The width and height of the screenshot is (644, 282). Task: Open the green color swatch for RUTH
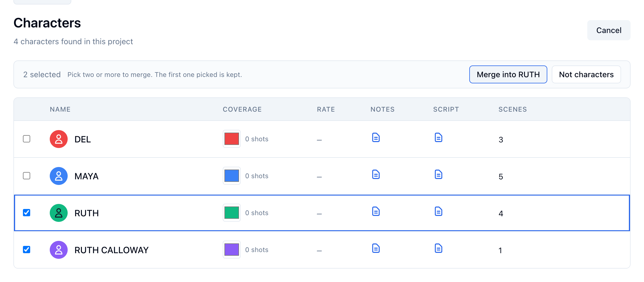232,213
